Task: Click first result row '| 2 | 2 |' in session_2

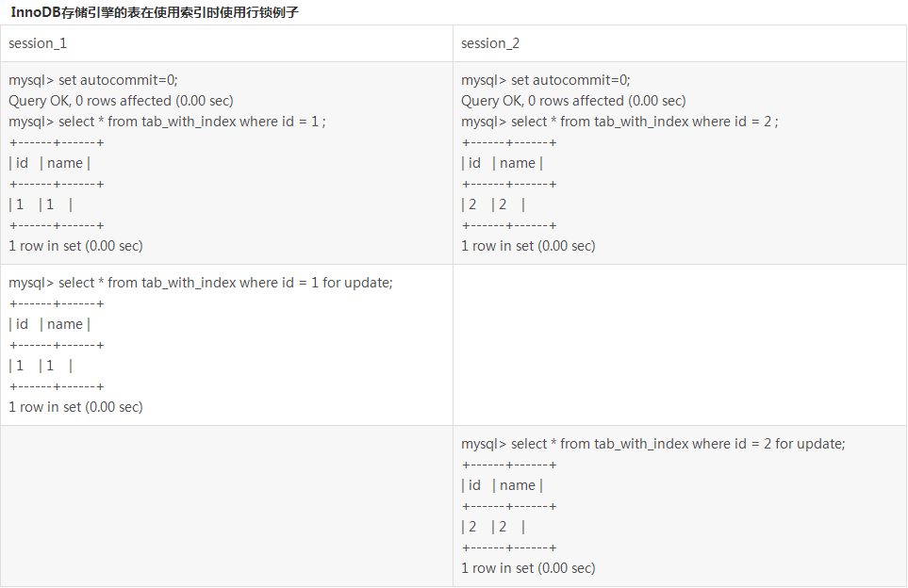Action: [x=493, y=204]
